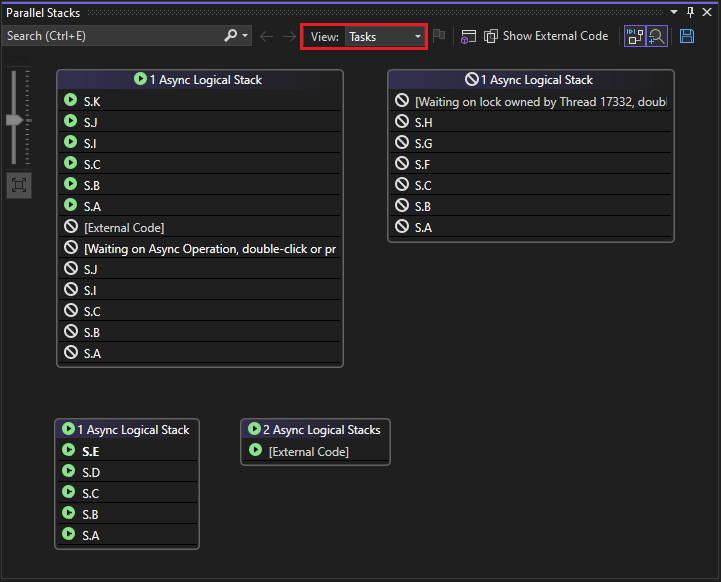721x582 pixels.
Task: Click the Fit to screen button
Action: [x=19, y=185]
